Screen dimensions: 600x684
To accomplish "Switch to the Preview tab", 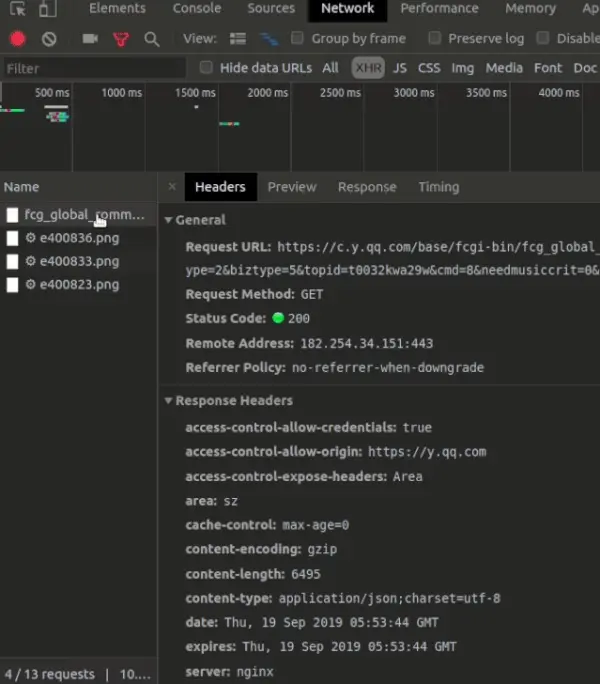I will [291, 187].
